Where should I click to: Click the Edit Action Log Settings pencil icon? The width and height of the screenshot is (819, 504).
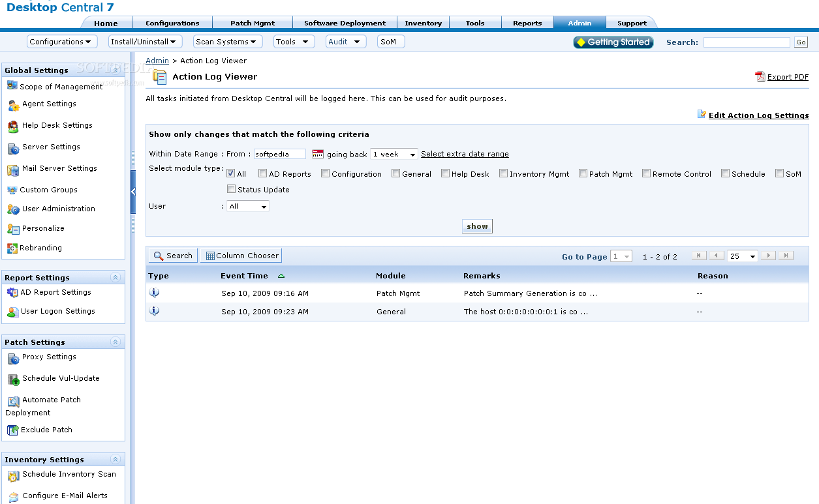702,114
